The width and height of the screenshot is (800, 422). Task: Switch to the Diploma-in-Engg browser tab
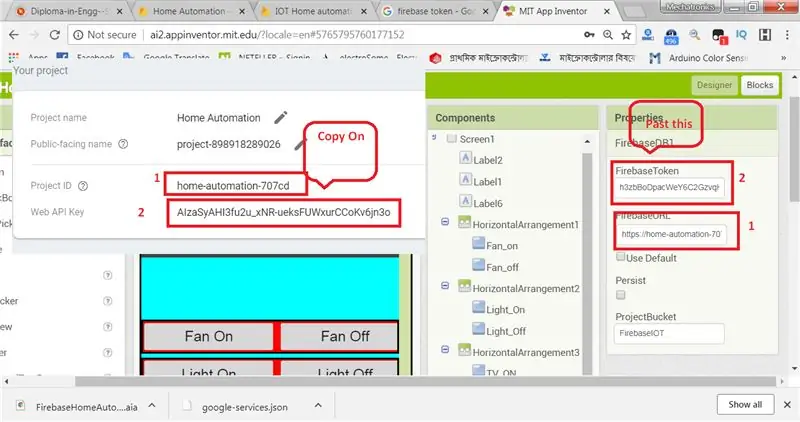click(x=70, y=11)
